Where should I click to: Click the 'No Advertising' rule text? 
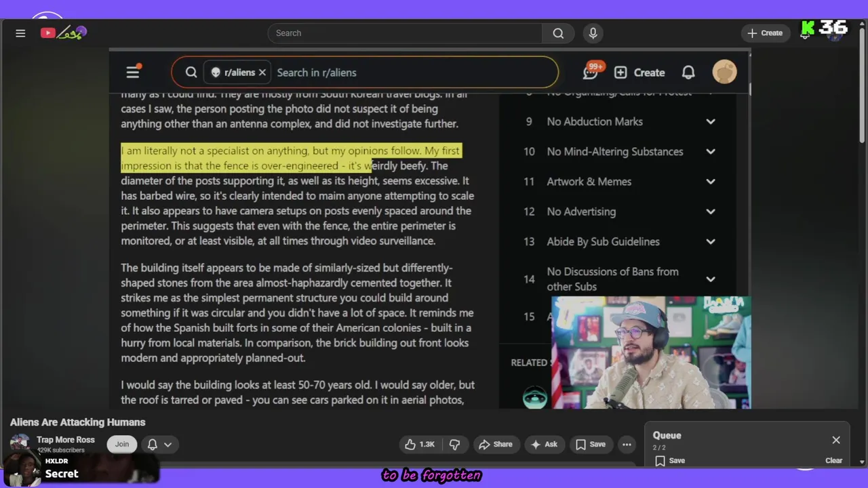581,211
